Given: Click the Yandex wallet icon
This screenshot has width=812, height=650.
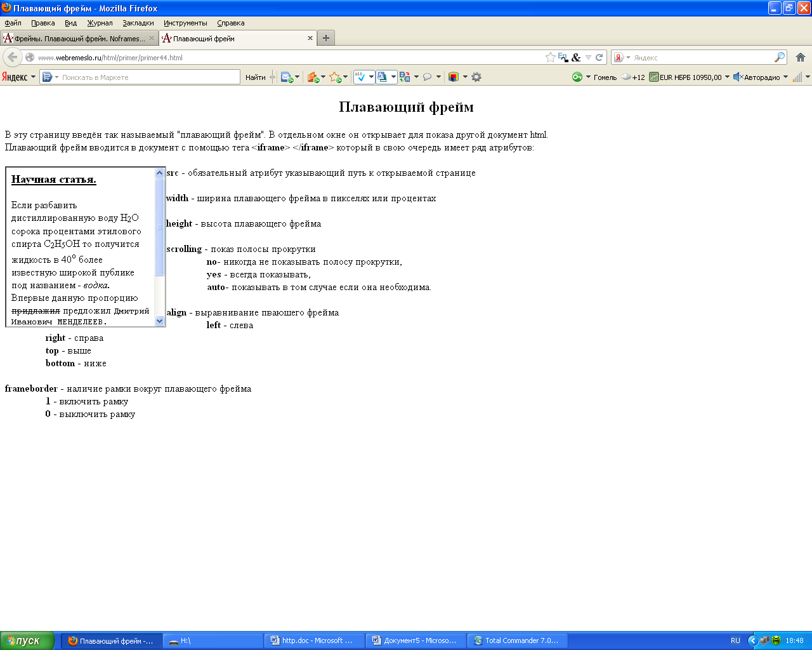Looking at the screenshot, I should point(313,77).
